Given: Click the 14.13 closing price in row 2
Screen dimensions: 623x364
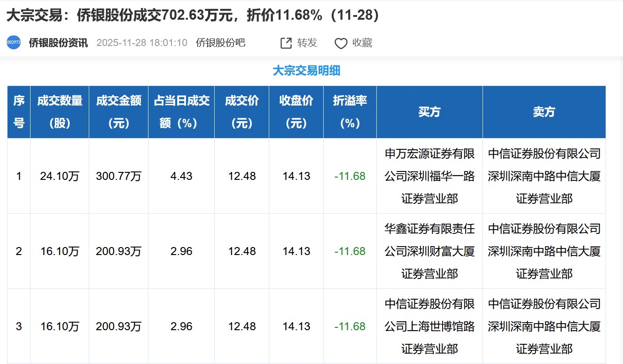Looking at the screenshot, I should click(296, 251).
